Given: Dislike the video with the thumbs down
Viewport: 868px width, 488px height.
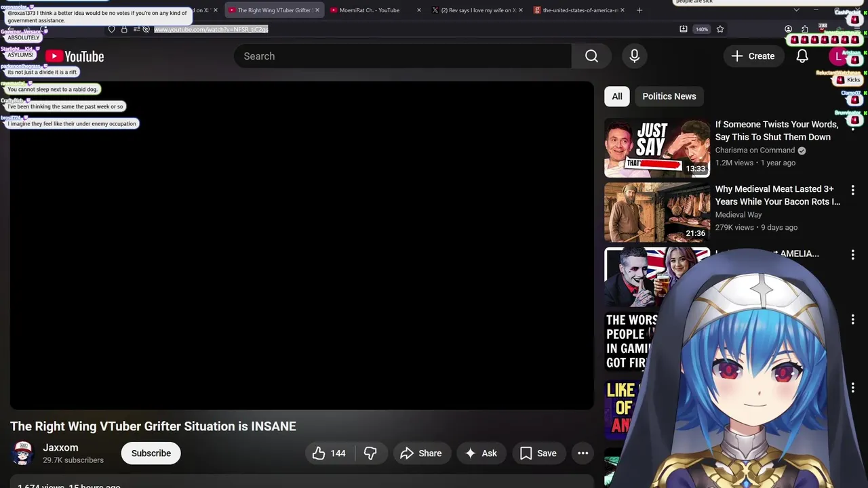Looking at the screenshot, I should (x=370, y=453).
